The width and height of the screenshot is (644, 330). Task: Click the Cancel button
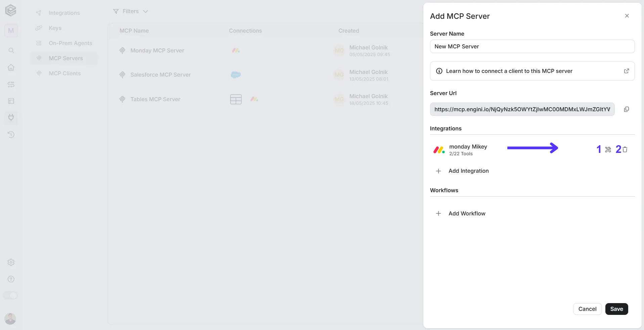587,309
